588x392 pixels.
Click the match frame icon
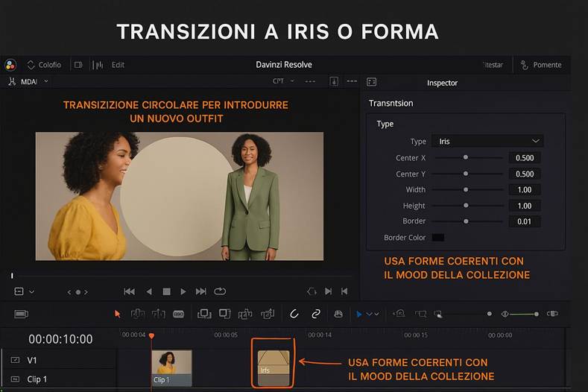(312, 291)
